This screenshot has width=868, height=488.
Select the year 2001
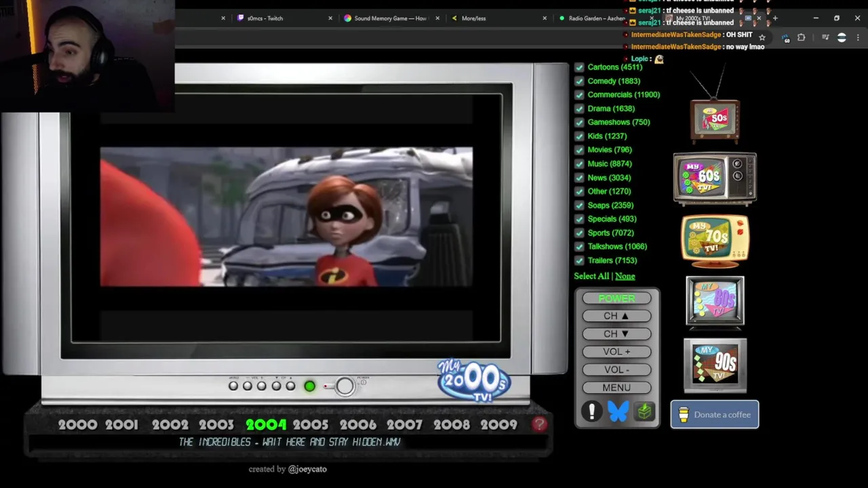121,425
